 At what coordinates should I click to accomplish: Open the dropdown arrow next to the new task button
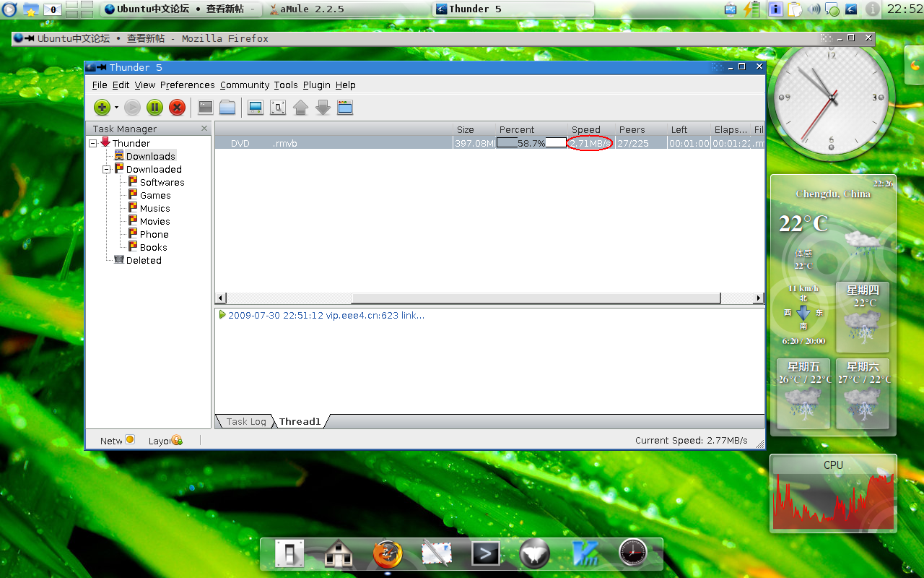[x=116, y=108]
